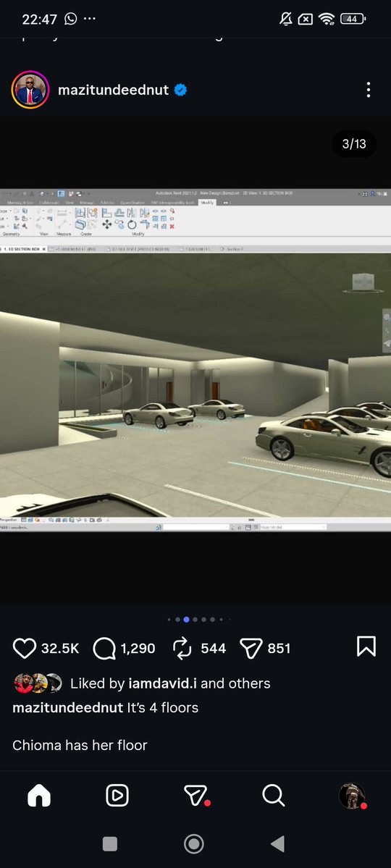Viewport: 391px width, 868px height.
Task: Tap the muted bell status icon
Action: (x=286, y=20)
